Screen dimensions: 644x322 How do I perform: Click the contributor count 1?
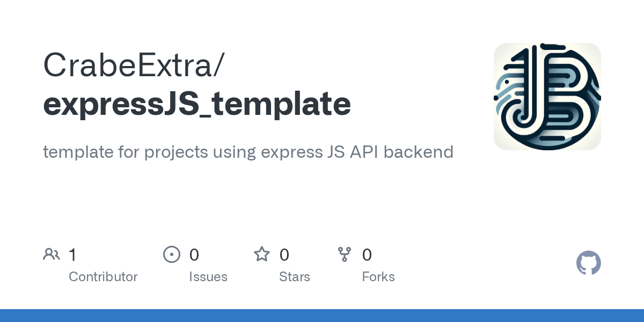click(73, 254)
